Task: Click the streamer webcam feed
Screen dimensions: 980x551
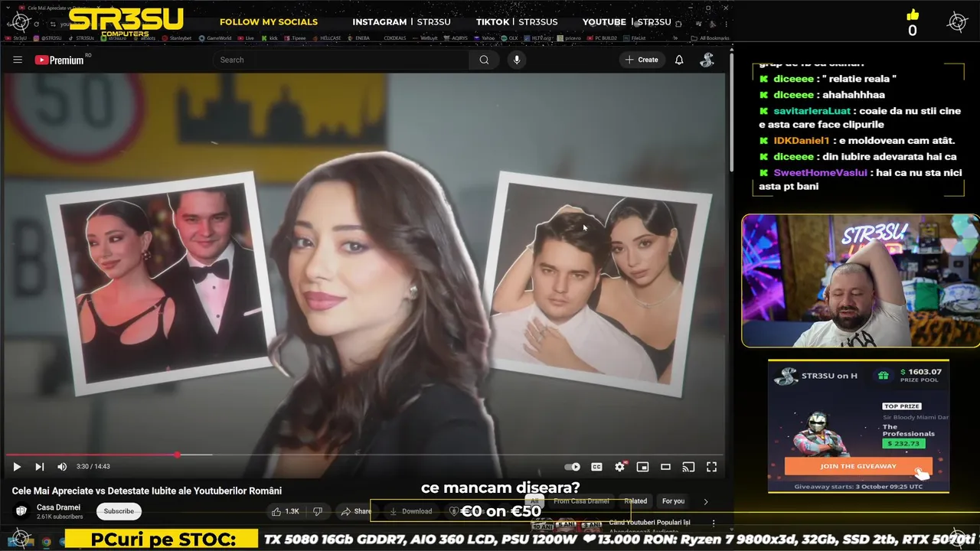Action: [x=859, y=281]
